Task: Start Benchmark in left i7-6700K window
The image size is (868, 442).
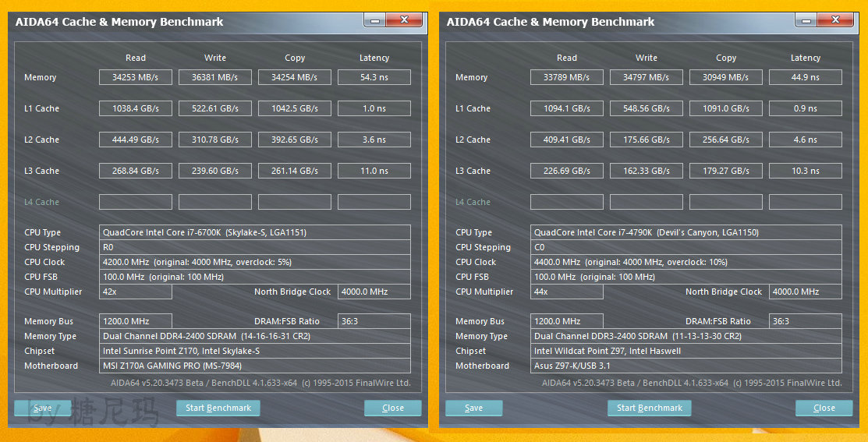Action: pyautogui.click(x=218, y=408)
